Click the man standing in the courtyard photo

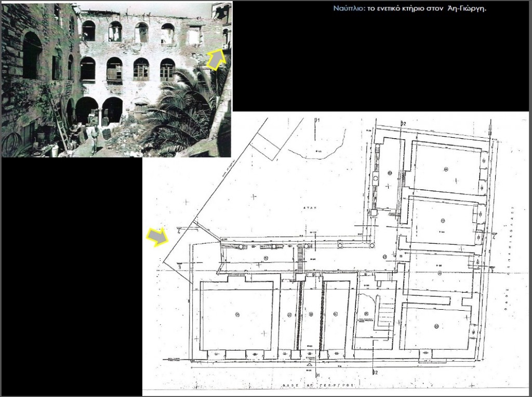coord(95,138)
